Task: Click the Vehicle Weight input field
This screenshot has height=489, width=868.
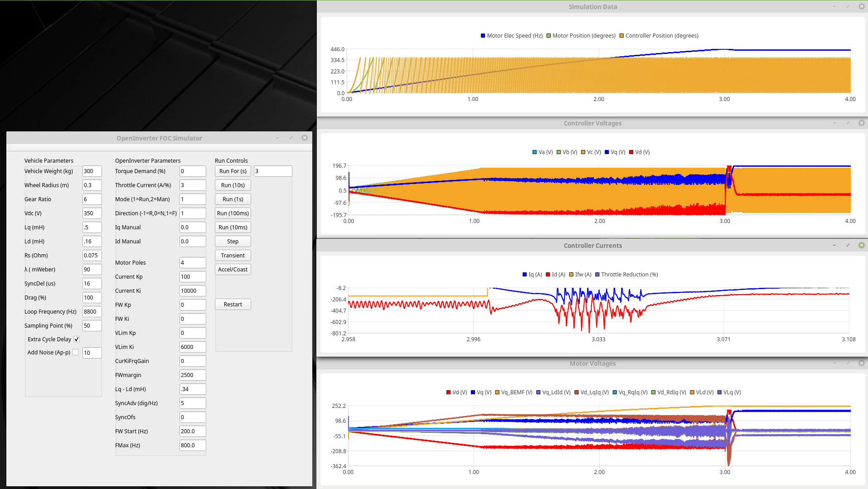Action: click(92, 171)
